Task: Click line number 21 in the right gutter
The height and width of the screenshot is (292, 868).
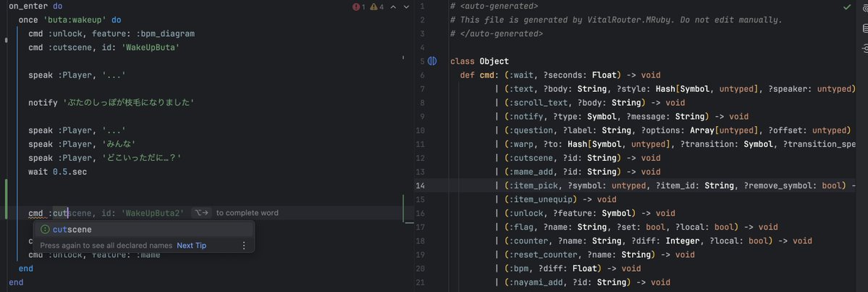Action: [x=420, y=282]
